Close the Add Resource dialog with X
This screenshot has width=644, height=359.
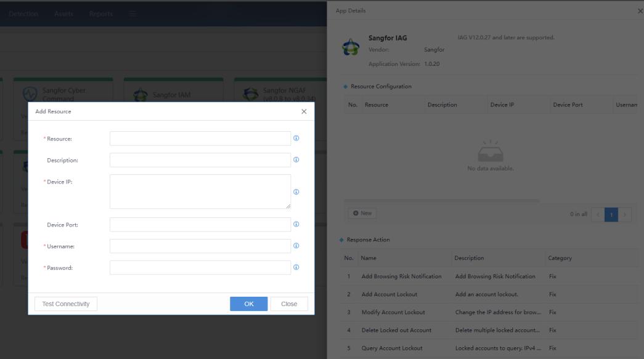point(304,111)
